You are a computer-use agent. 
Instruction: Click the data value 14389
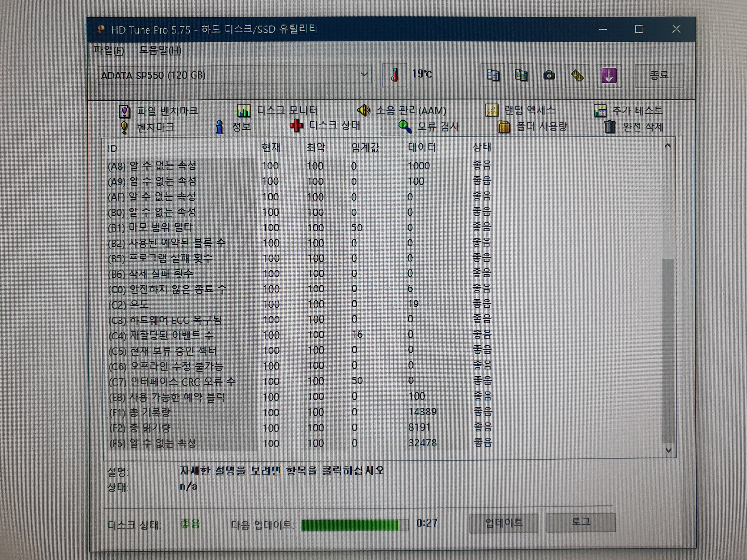422,412
